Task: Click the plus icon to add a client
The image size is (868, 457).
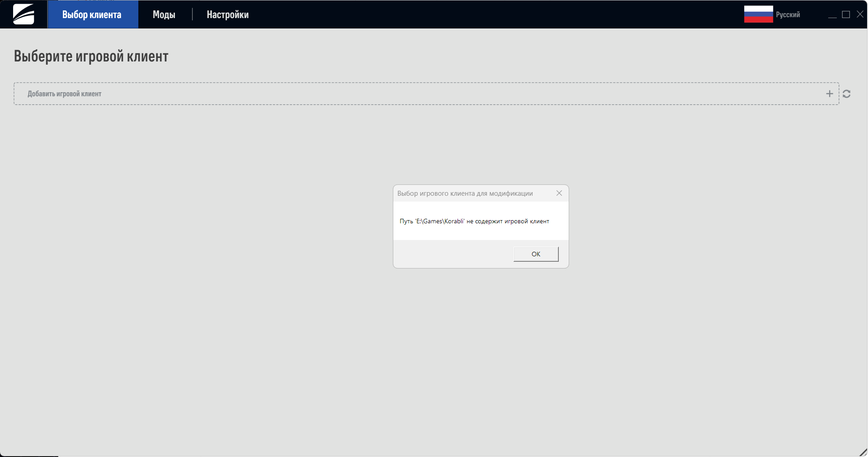Action: (x=829, y=94)
